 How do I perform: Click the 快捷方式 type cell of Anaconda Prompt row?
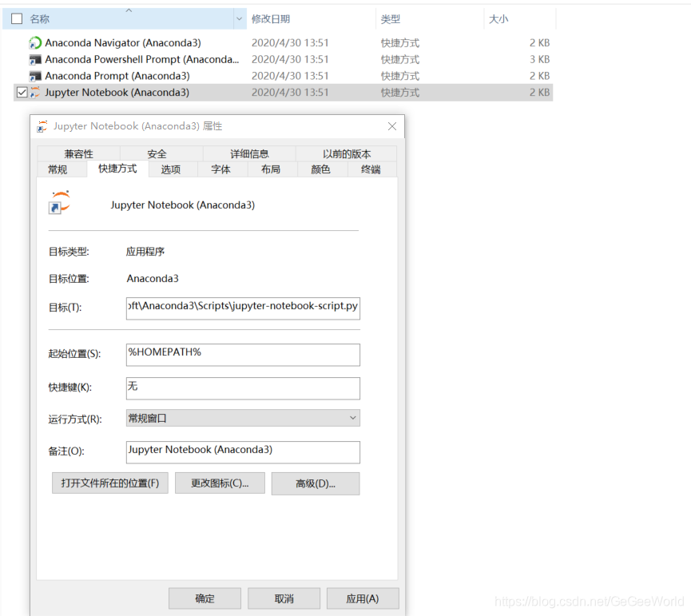tap(400, 76)
